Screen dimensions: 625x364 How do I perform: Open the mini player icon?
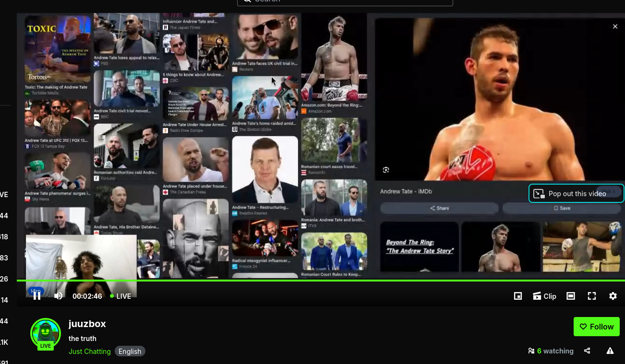click(518, 296)
